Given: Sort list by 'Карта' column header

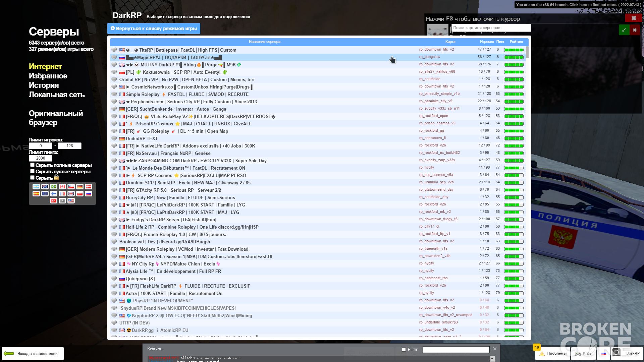Looking at the screenshot, I should 450,42.
